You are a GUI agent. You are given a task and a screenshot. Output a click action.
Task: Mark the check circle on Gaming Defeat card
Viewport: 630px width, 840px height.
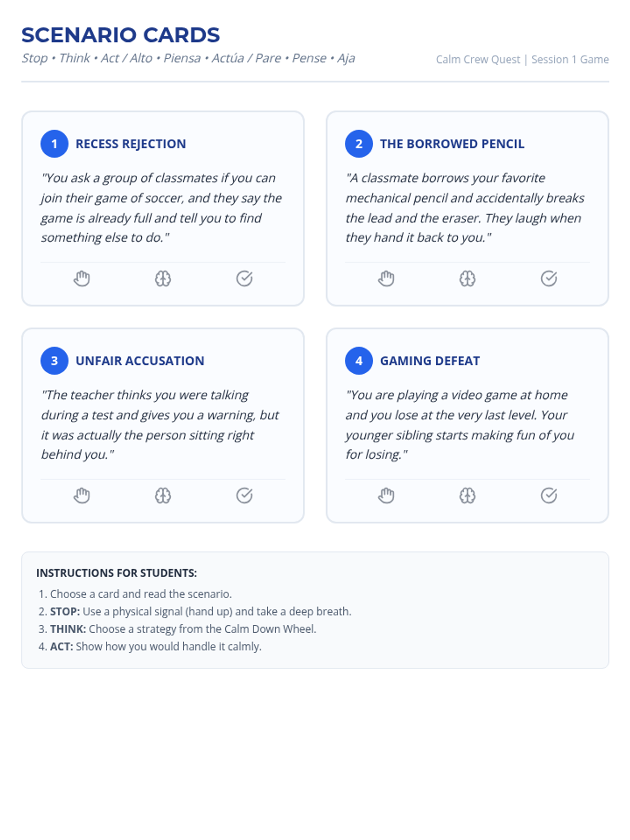pos(549,495)
